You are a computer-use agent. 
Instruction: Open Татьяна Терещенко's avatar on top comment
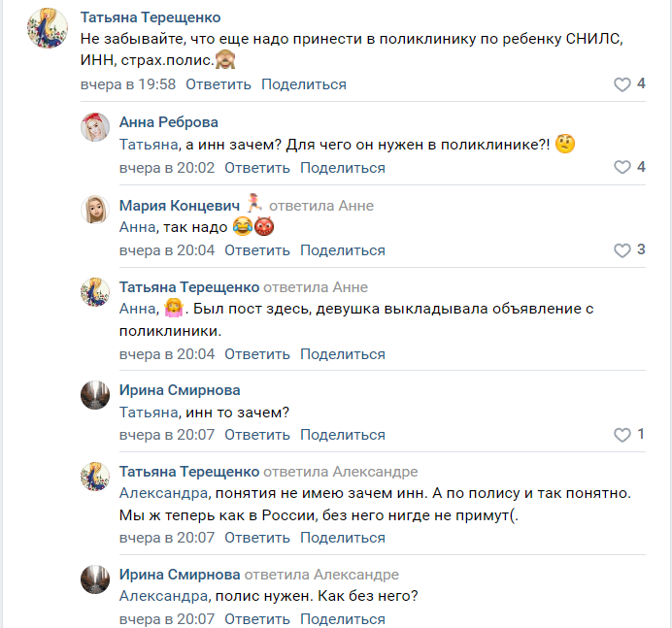tap(46, 26)
